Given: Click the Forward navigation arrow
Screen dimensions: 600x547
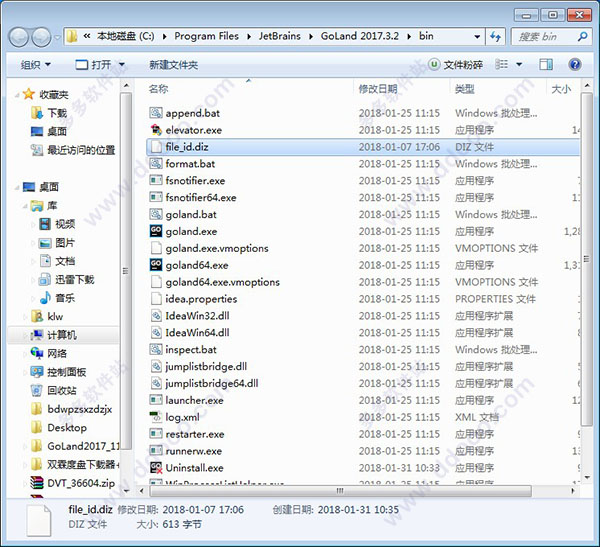Looking at the screenshot, I should [41, 37].
